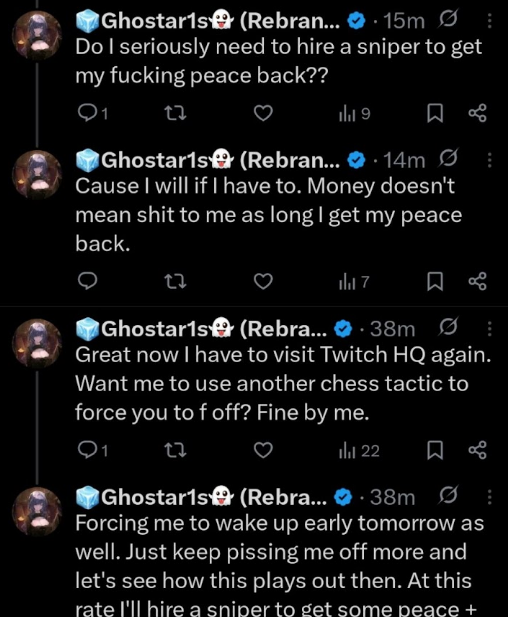
Task: Bookmark the 15m sniper tweet
Action: click(435, 113)
